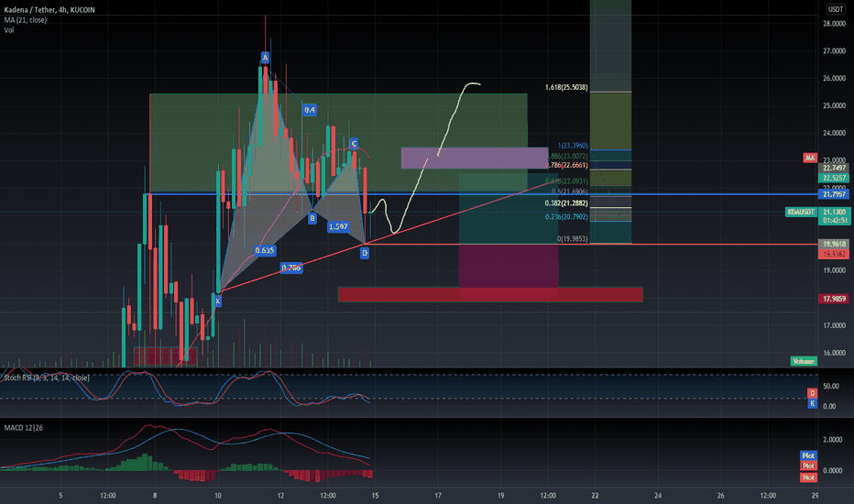Click the 0.236(20.7902) Fibonacci level label
Image resolution: width=854 pixels, height=504 pixels.
click(x=566, y=217)
